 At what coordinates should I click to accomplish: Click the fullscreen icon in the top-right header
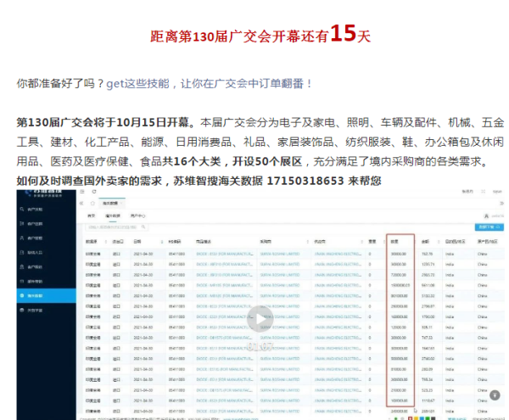click(x=483, y=192)
